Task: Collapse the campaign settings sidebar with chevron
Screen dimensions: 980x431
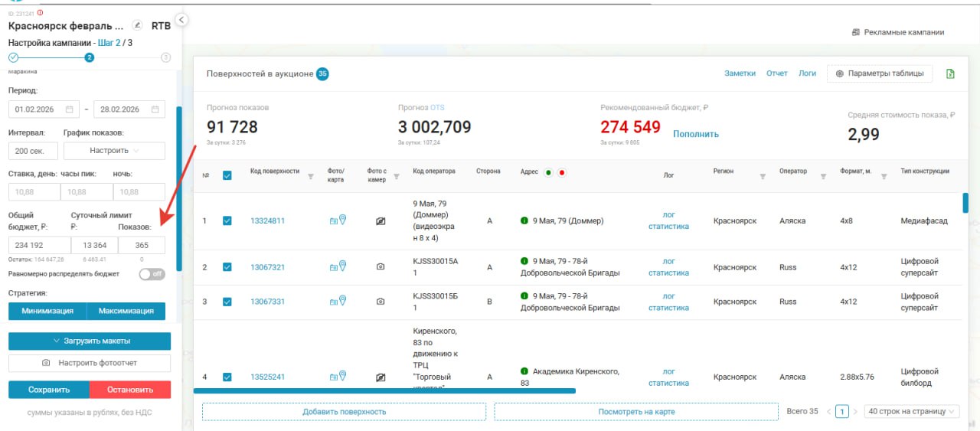Action: tap(181, 20)
